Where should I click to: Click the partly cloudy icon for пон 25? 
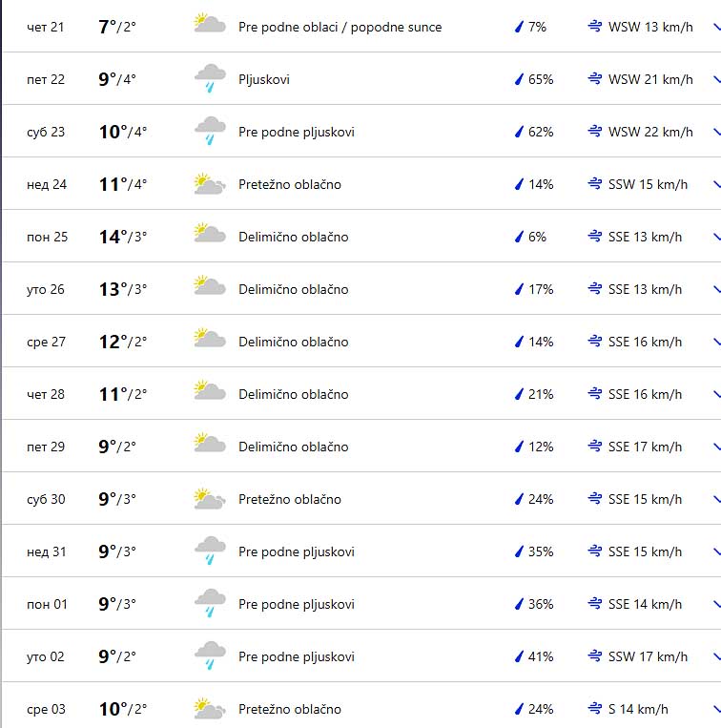tap(209, 236)
